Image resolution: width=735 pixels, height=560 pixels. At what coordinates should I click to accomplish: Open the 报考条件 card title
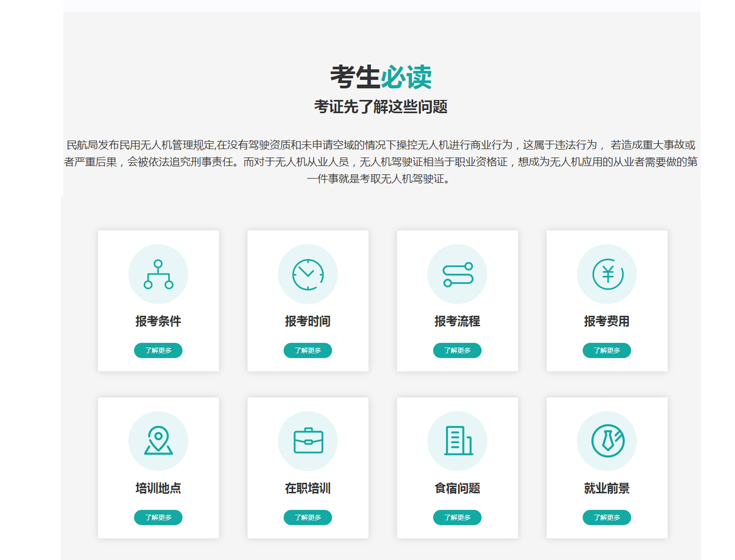(158, 321)
